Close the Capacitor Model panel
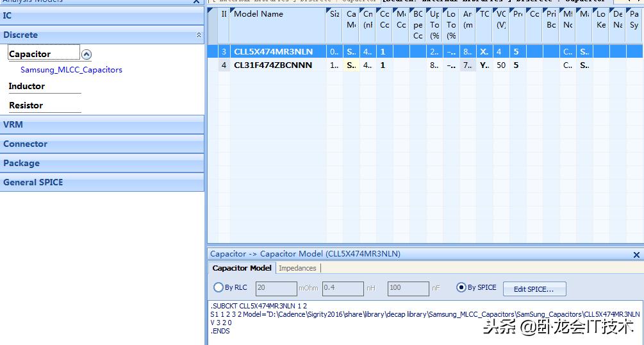The height and width of the screenshot is (345, 644). 636,255
